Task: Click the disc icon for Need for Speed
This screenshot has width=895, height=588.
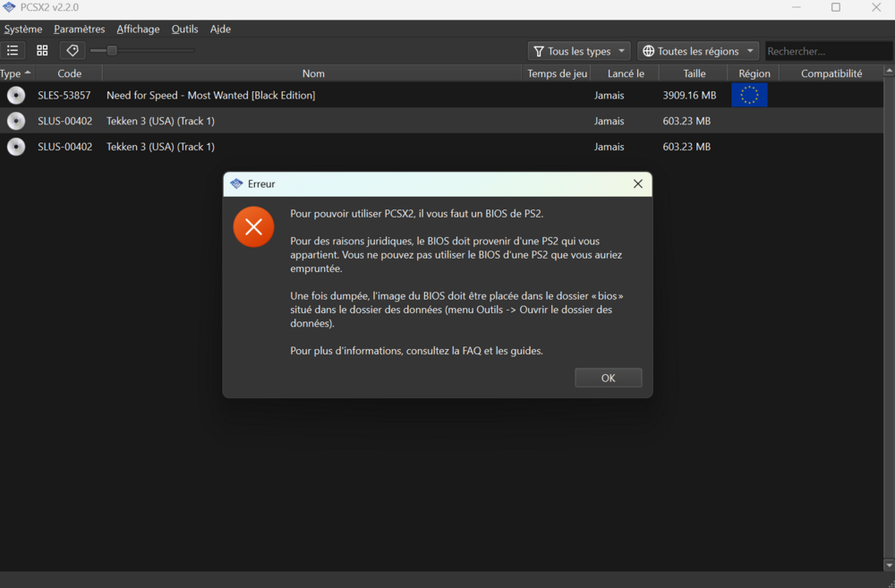Action: [x=16, y=95]
